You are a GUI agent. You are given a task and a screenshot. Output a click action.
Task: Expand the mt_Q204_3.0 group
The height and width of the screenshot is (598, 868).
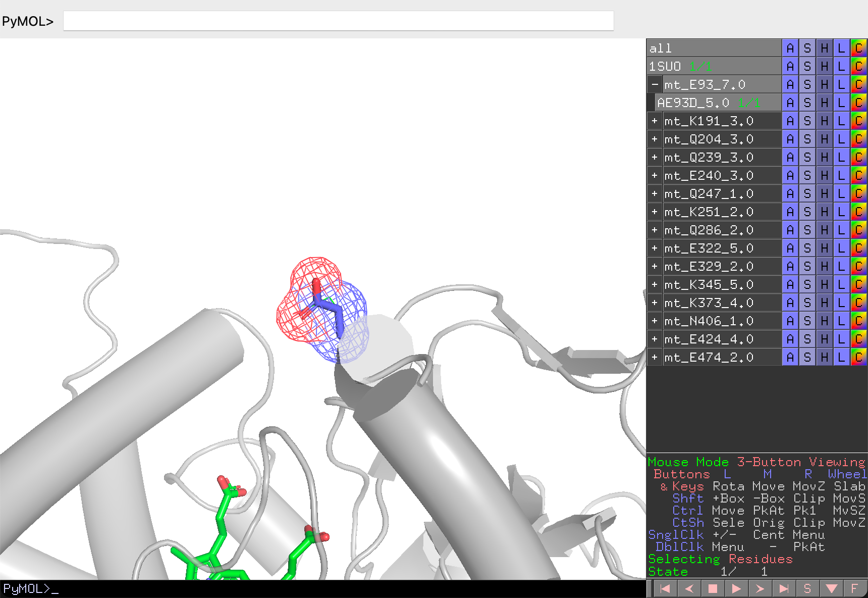pos(655,139)
